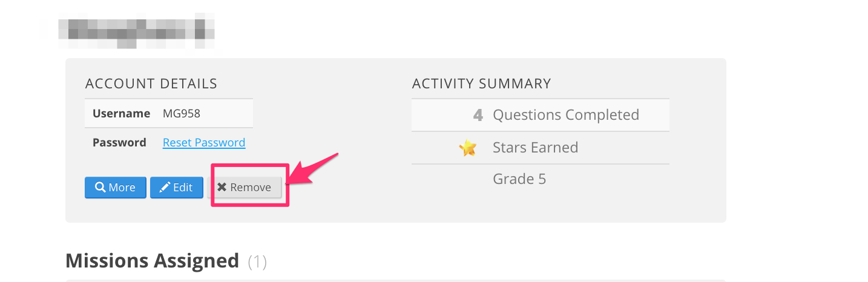Select the MG958 username value

[182, 113]
